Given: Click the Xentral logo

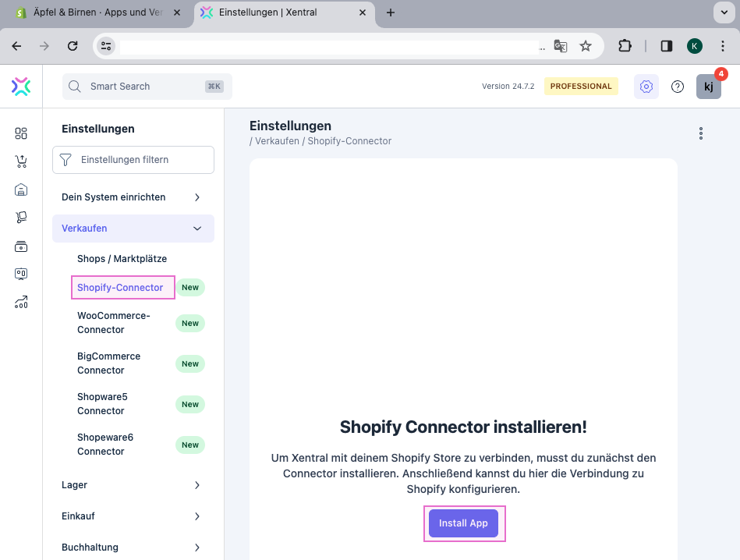Looking at the screenshot, I should (x=21, y=87).
